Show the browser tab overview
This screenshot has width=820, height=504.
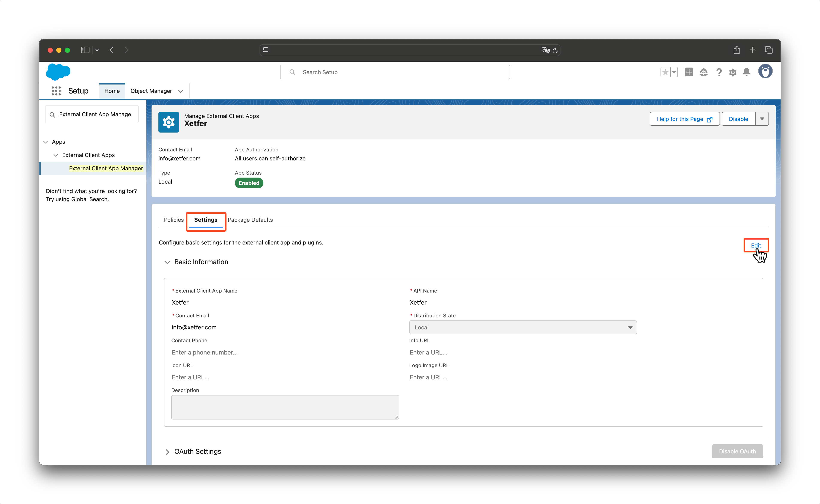coord(769,50)
